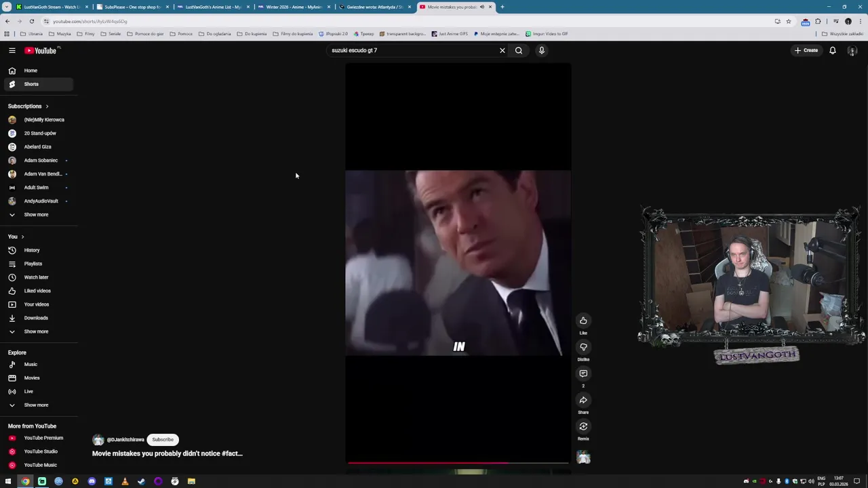Open a new browser tab
Screen dimensions: 868x488
coord(502,7)
